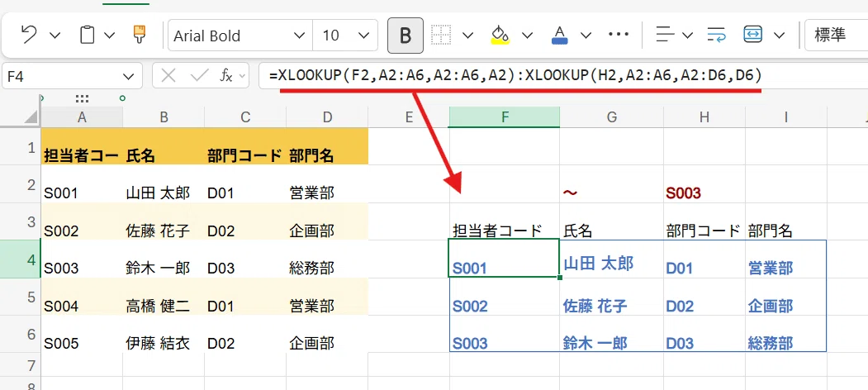Apply the yellow Fill Color bucket
The image size is (868, 390).
coord(500,35)
